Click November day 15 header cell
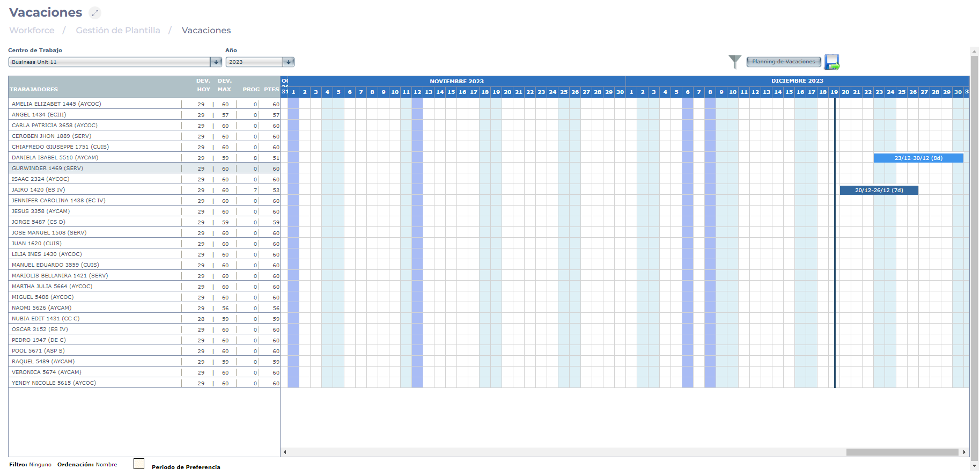The width and height of the screenshot is (980, 476). [451, 92]
